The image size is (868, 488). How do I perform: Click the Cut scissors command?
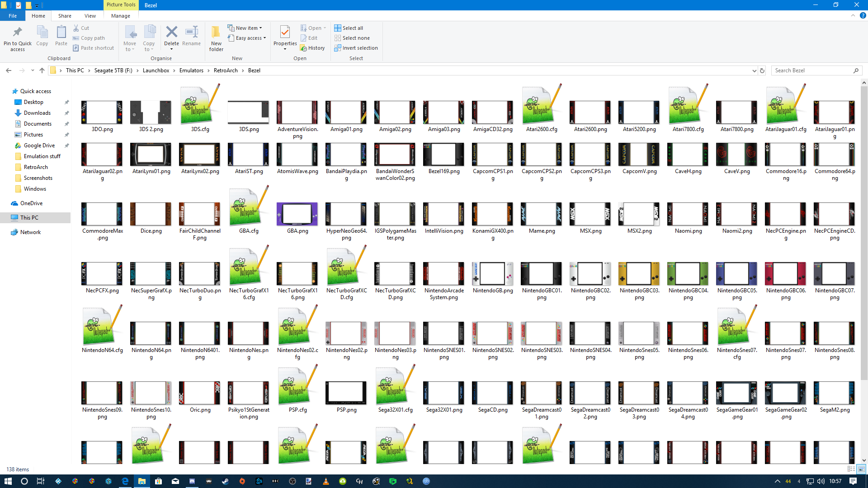pyautogui.click(x=81, y=28)
